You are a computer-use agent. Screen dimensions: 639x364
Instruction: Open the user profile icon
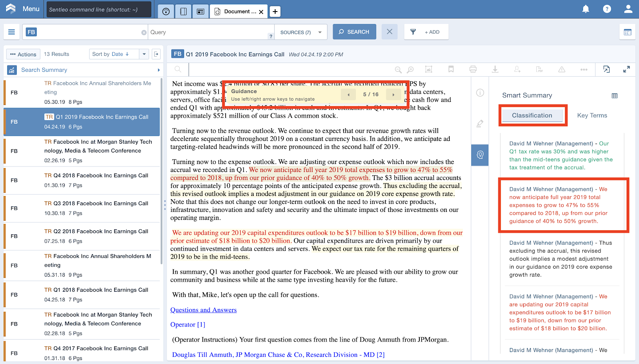pos(628,9)
